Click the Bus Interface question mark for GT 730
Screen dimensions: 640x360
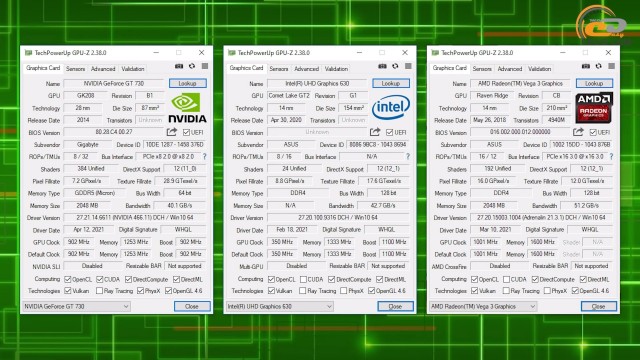point(204,157)
